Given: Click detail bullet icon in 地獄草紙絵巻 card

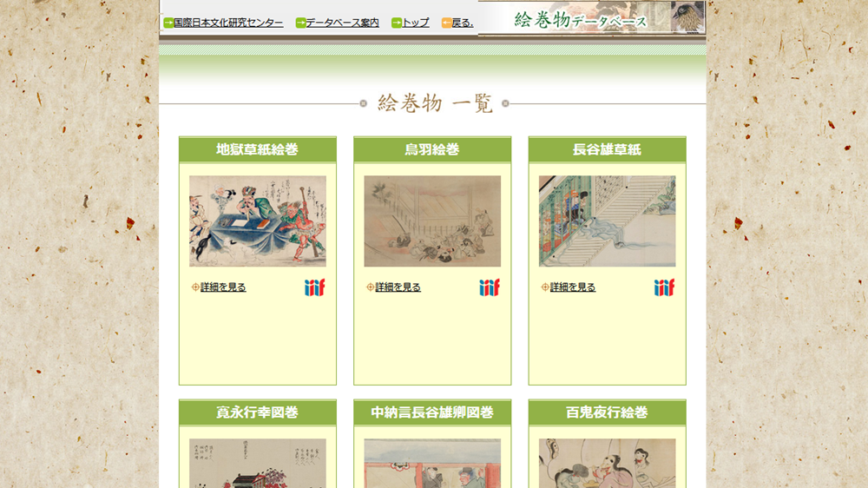Looking at the screenshot, I should [x=195, y=287].
